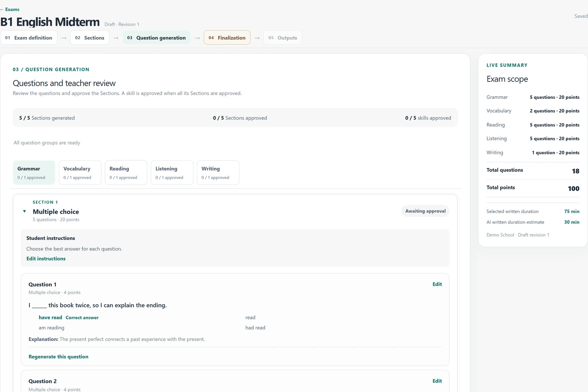The height and width of the screenshot is (392, 588).
Task: Select the Grammar skill tab
Action: [34, 173]
